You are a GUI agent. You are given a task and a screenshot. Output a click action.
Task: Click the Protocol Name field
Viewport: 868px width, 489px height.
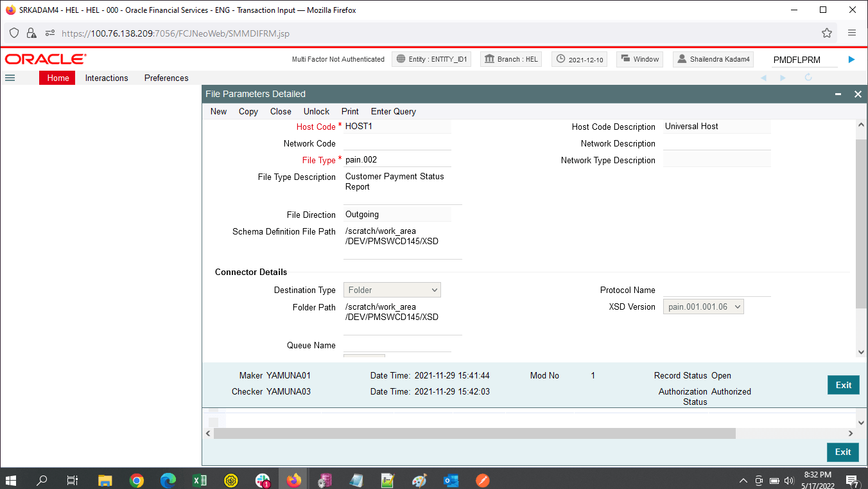tap(717, 290)
